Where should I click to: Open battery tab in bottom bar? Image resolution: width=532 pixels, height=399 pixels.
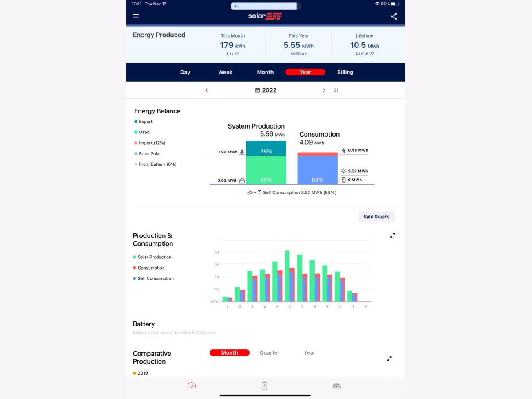coord(264,386)
